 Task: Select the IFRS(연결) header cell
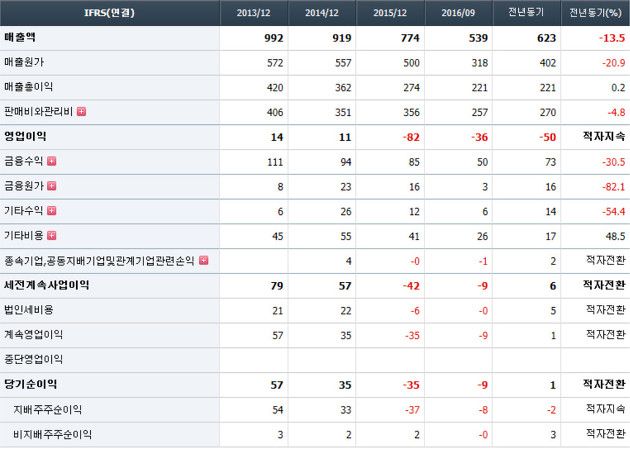point(110,12)
